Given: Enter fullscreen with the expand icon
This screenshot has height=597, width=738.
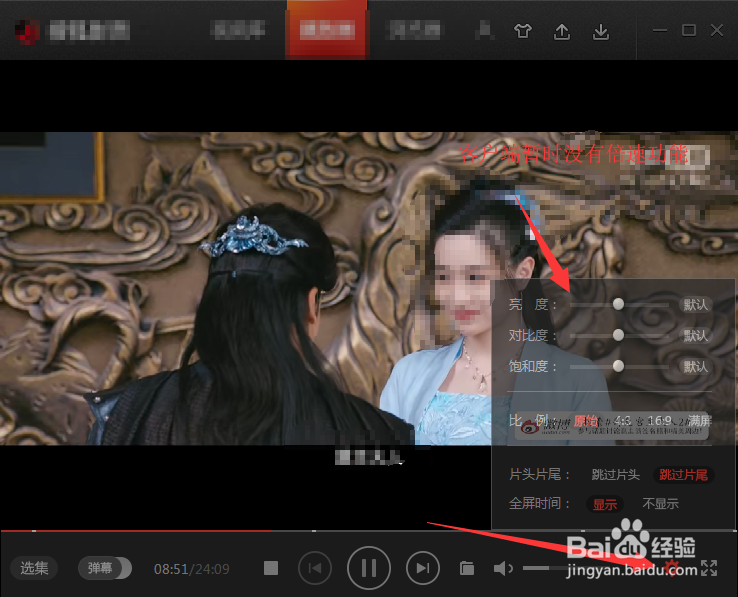Looking at the screenshot, I should point(710,568).
